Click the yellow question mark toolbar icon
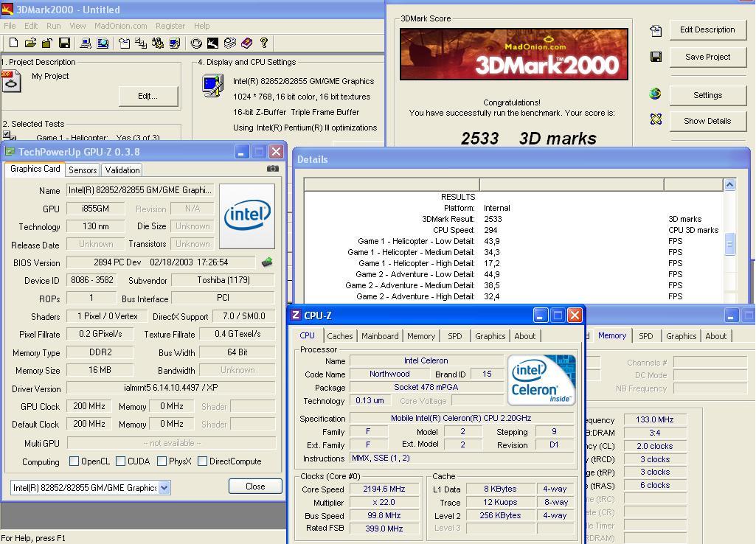This screenshot has width=756, height=544. point(264,43)
